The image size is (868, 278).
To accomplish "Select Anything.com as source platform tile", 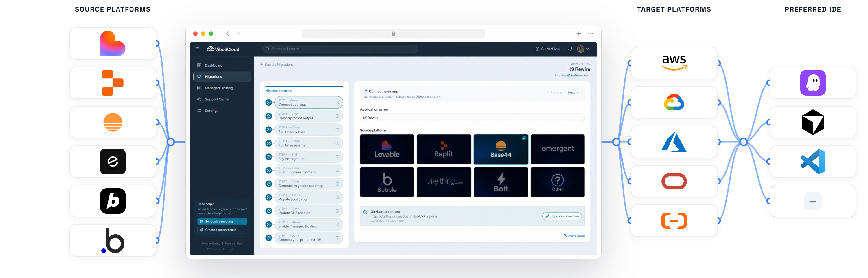I will click(444, 182).
